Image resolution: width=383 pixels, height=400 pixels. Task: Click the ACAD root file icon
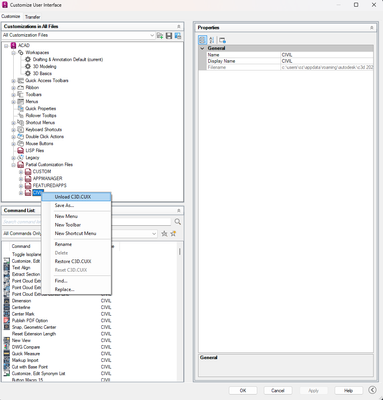pos(13,45)
